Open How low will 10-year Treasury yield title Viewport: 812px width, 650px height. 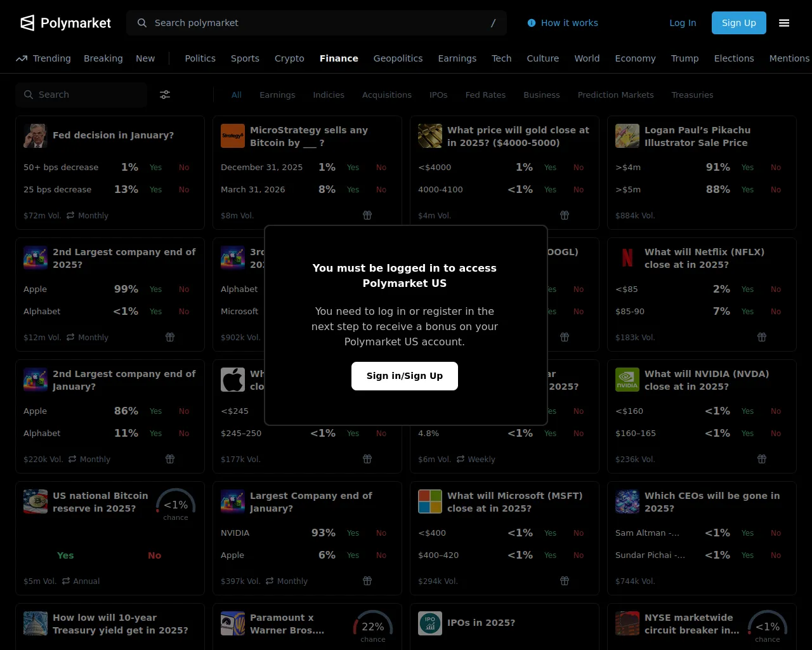[121, 624]
